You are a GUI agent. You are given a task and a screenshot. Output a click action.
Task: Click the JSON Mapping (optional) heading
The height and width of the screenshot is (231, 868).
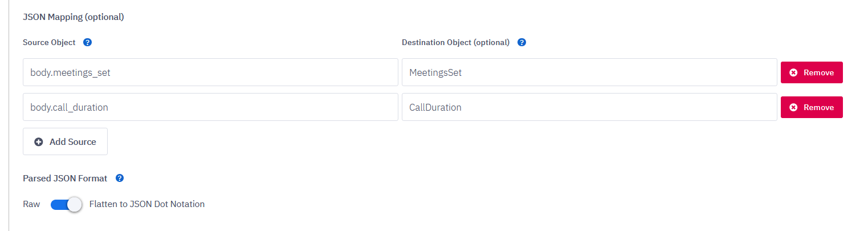point(74,17)
